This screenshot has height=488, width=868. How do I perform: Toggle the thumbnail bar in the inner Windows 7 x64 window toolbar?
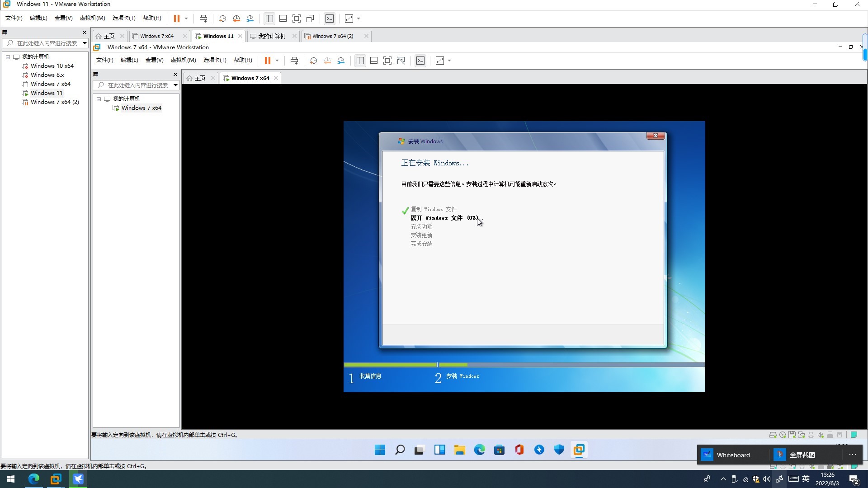coord(374,61)
